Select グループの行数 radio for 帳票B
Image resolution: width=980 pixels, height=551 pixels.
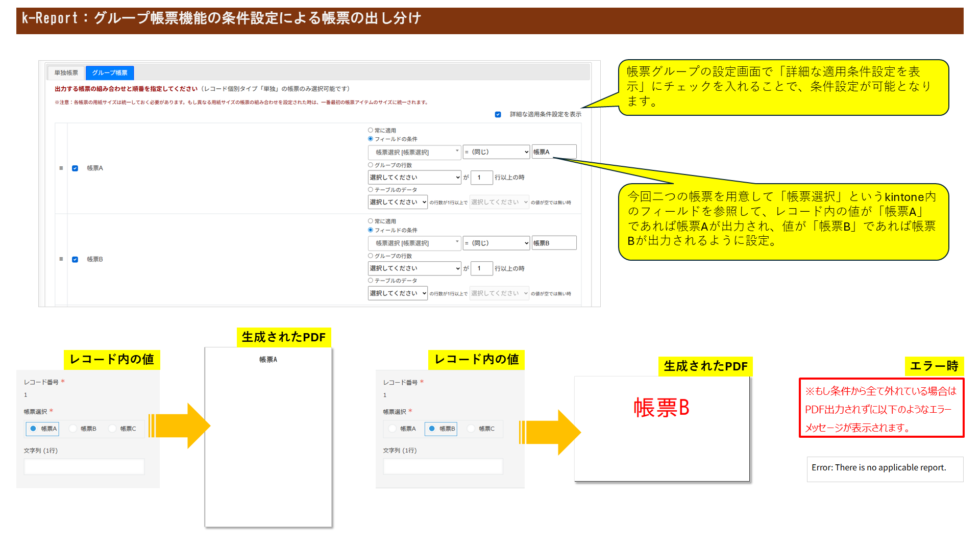(x=371, y=256)
